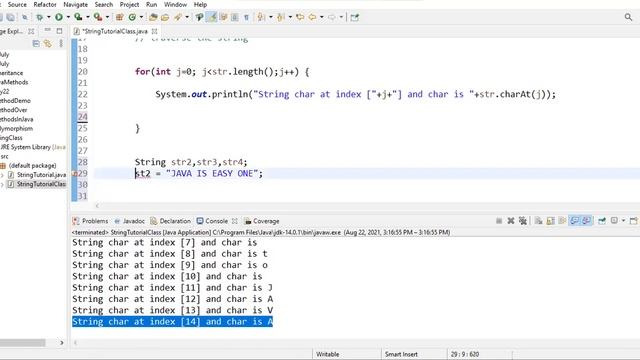Toggle Mark Occurrences highlighted toolbar icon
Screen dimensions: 640x360
(212, 17)
